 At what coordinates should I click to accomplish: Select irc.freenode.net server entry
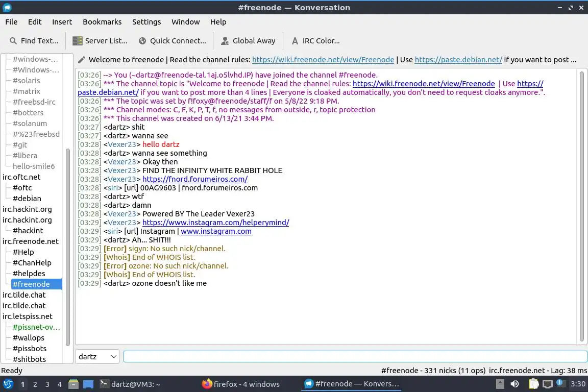pos(31,241)
